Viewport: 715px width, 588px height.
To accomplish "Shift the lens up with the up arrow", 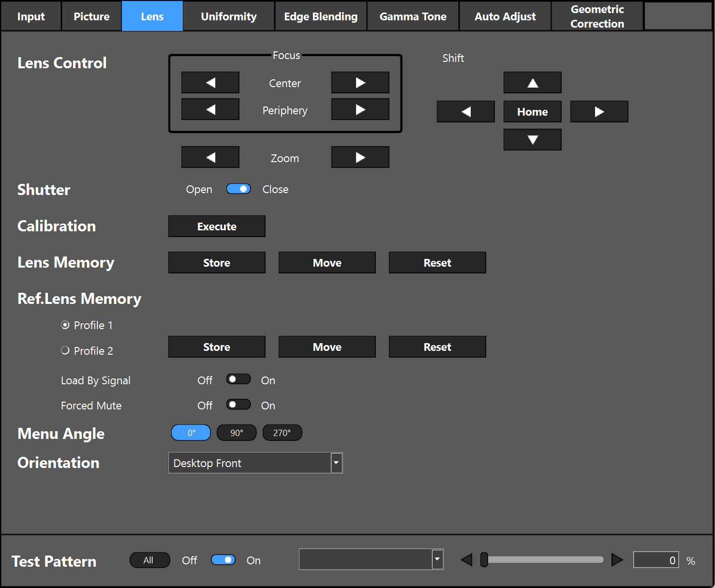I will pos(532,83).
